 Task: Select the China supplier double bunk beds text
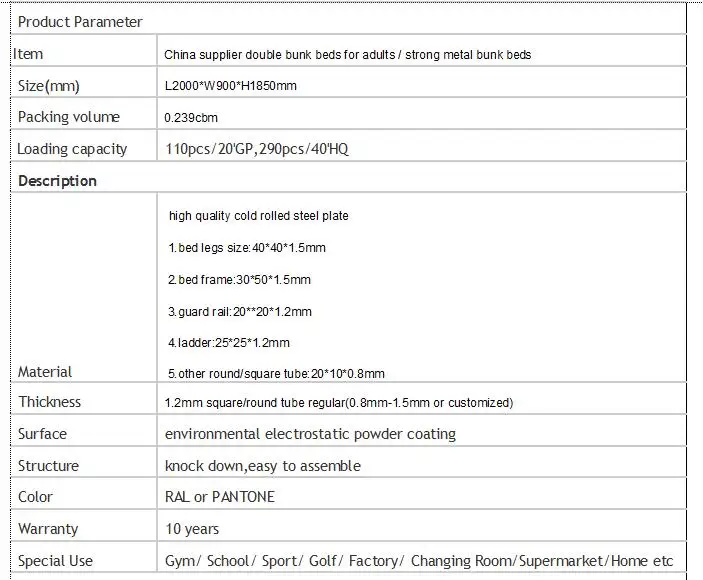point(348,55)
